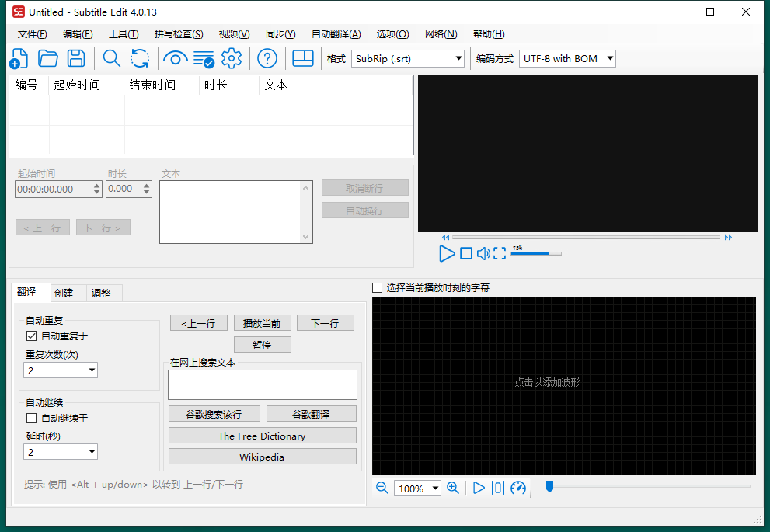The height and width of the screenshot is (532, 770).
Task: Click the 谷歌翻译 button
Action: click(x=311, y=414)
